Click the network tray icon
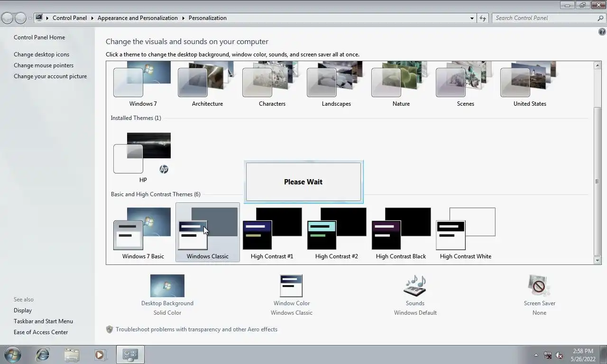Screen dimensions: 607x364 pos(548,355)
